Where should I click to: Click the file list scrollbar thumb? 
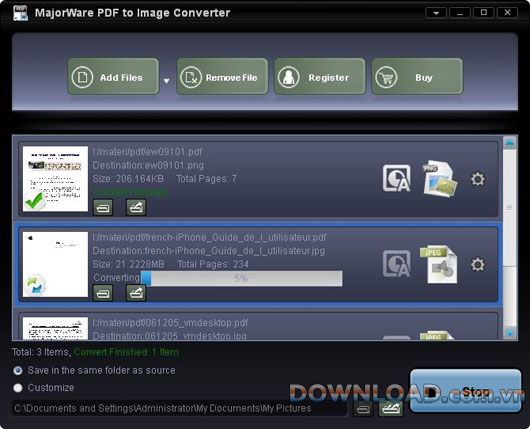pos(509,208)
